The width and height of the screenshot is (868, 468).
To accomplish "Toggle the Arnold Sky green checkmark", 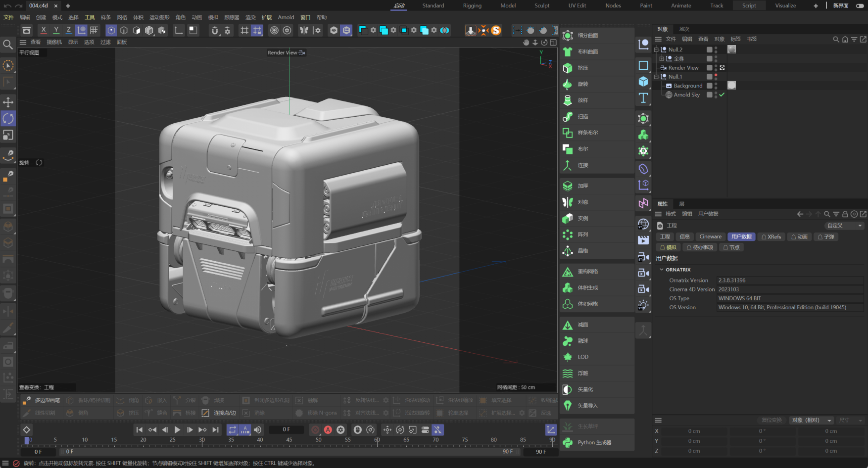I will click(x=722, y=94).
